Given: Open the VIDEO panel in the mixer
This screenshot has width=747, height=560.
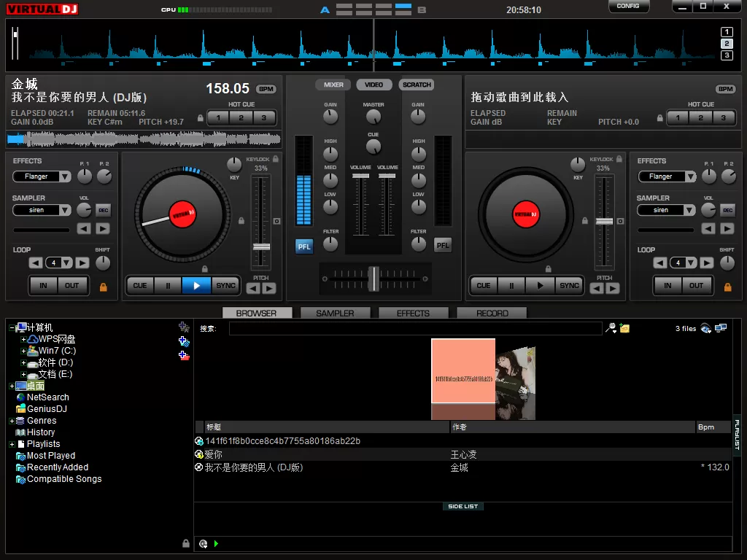Looking at the screenshot, I should point(373,85).
